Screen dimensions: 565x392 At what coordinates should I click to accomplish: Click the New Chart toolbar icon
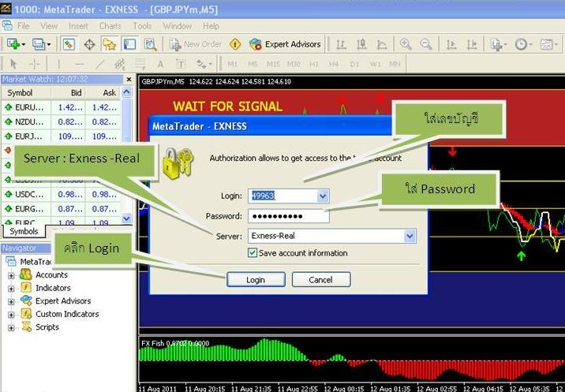tap(16, 44)
